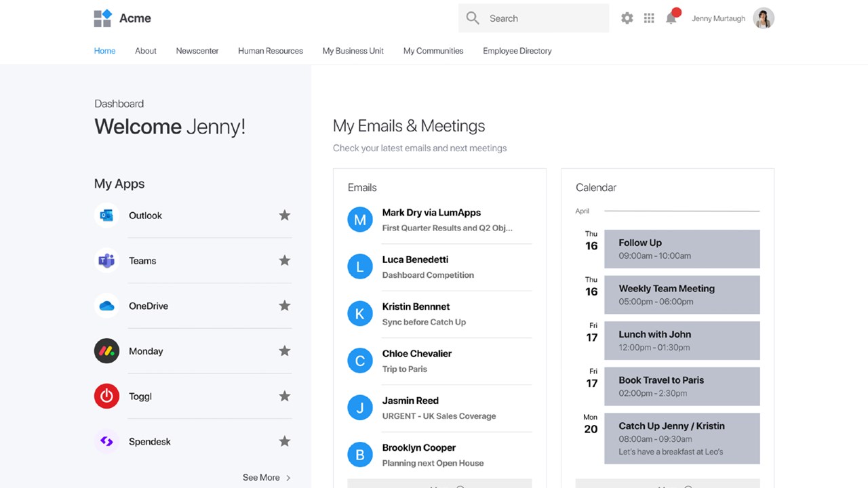Open the Outlook app icon

pyautogui.click(x=106, y=216)
